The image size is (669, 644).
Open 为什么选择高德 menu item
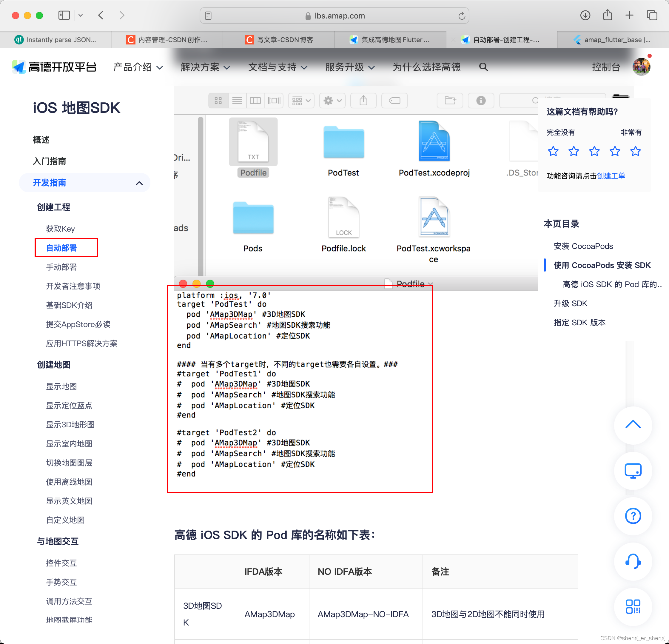pos(426,67)
